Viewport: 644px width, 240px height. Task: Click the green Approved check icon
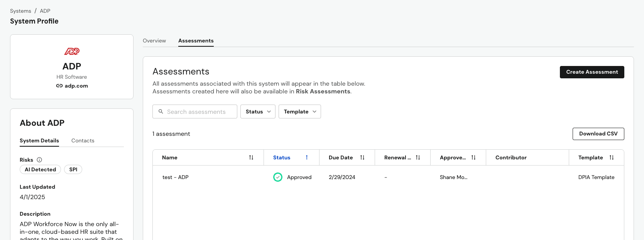[x=278, y=177]
